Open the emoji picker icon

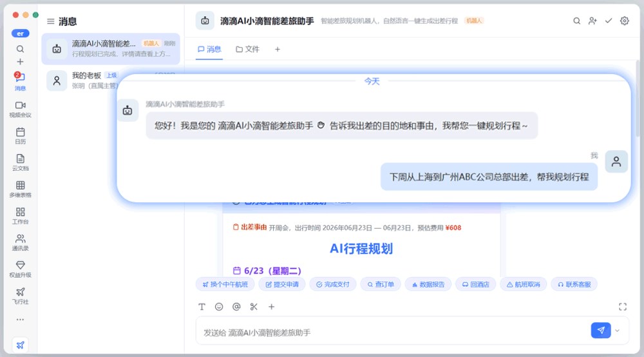click(219, 307)
